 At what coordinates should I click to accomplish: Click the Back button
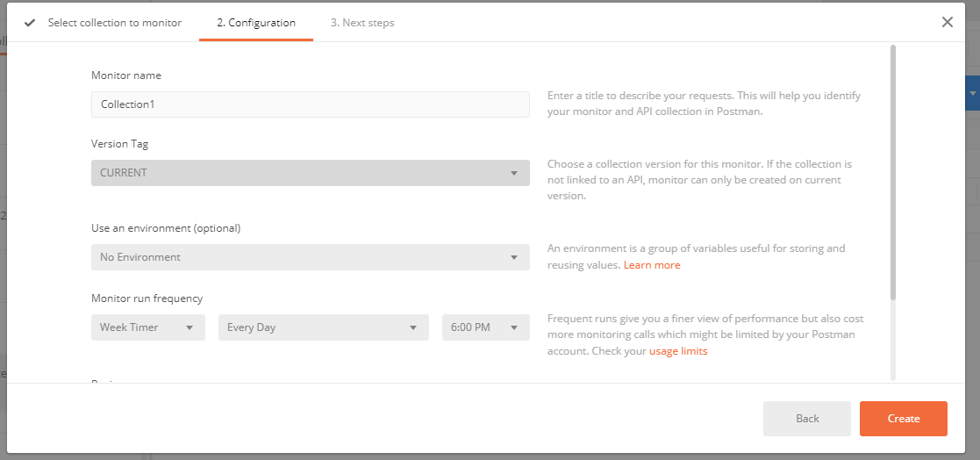[x=807, y=419]
